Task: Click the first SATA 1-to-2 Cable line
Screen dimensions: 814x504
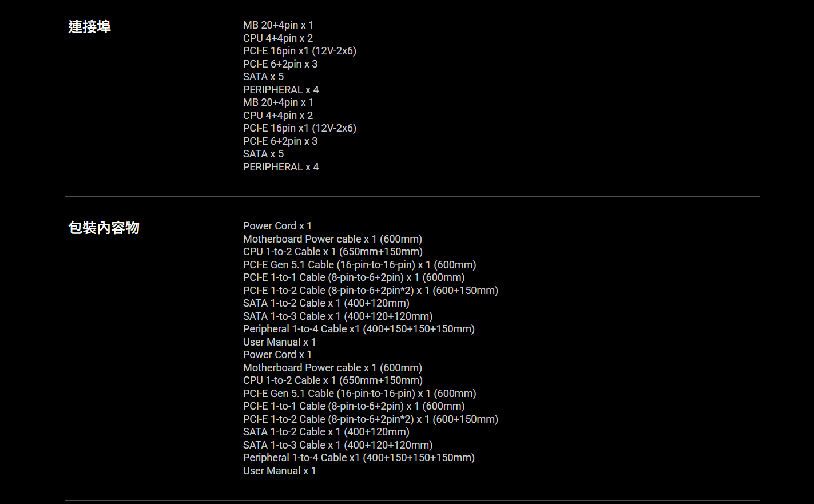Action: coord(326,303)
